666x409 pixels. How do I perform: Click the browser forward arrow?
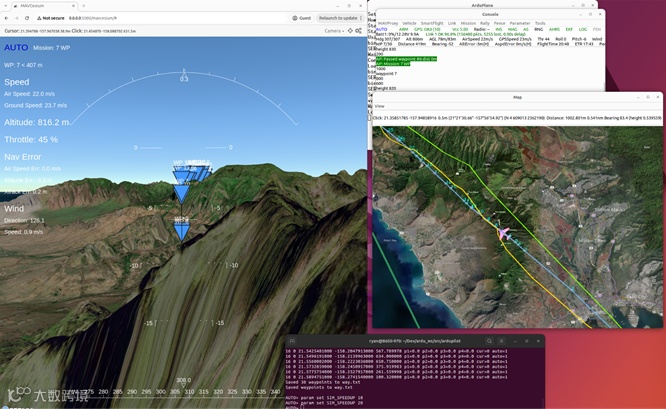[17, 18]
